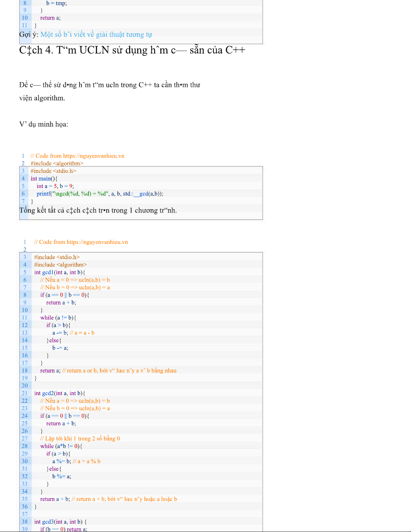
Task: Click the "int a = 5, b = 9;" line
Action: [x=55, y=186]
